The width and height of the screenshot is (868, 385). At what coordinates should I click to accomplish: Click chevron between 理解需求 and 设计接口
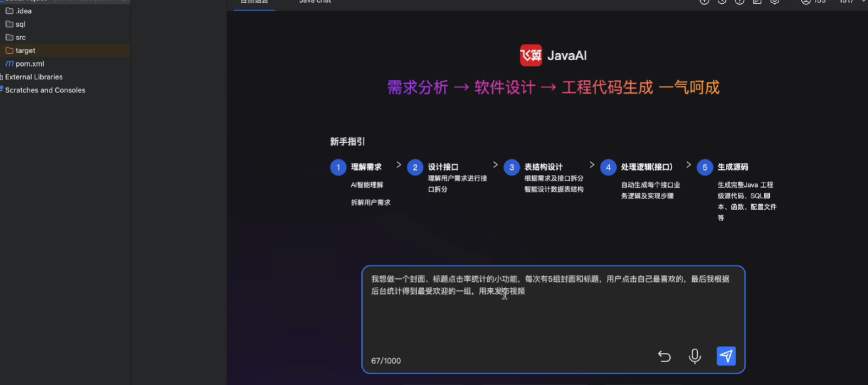coord(399,165)
